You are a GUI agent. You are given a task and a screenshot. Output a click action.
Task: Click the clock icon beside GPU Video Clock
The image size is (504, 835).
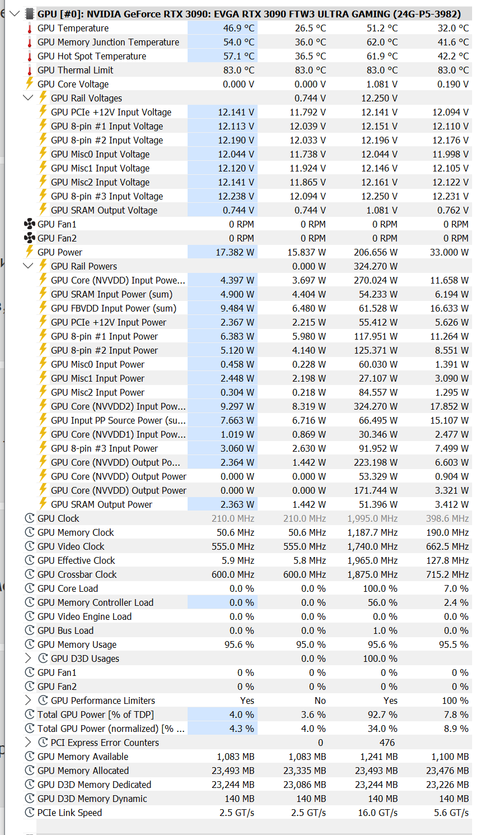(x=30, y=546)
